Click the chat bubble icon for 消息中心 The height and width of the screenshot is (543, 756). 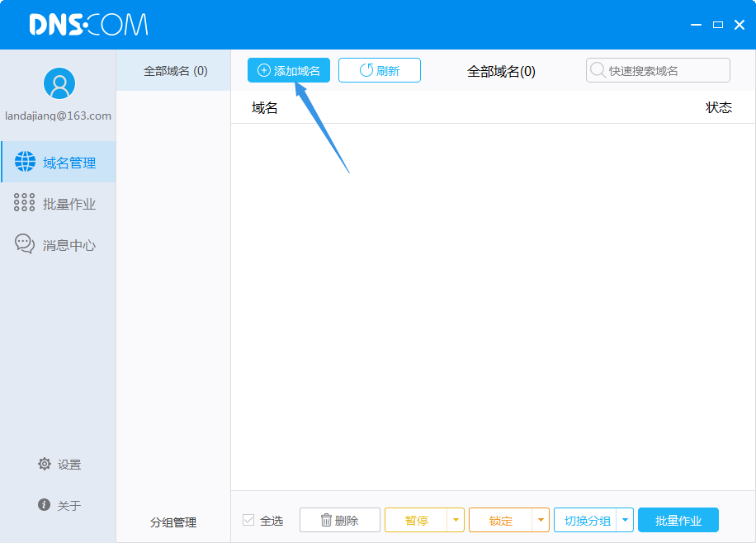tap(25, 244)
